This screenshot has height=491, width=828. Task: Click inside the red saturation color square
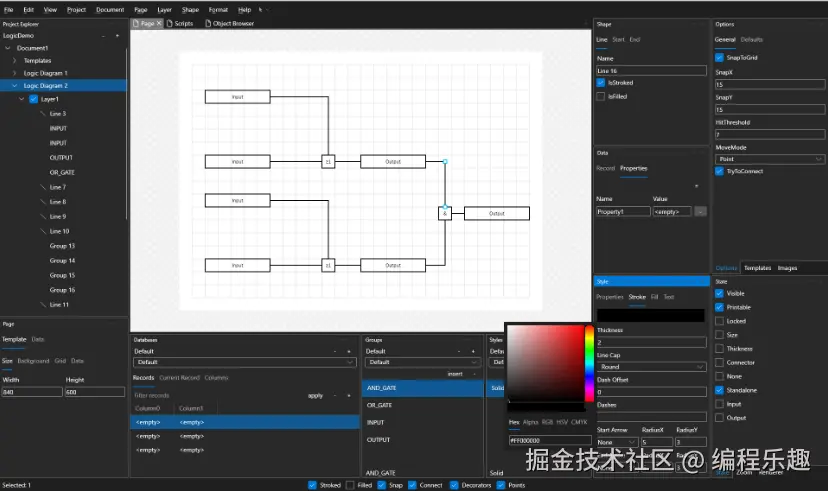(546, 363)
